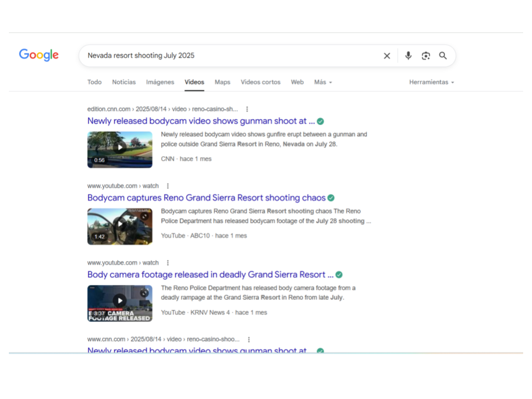Start voice search with microphone icon
The width and height of the screenshot is (532, 399).
[x=408, y=56]
